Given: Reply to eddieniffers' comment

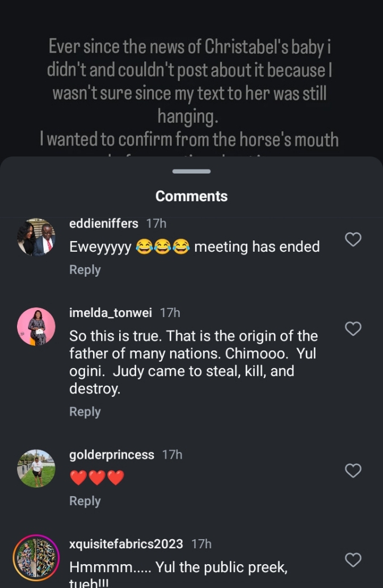Looking at the screenshot, I should (85, 270).
